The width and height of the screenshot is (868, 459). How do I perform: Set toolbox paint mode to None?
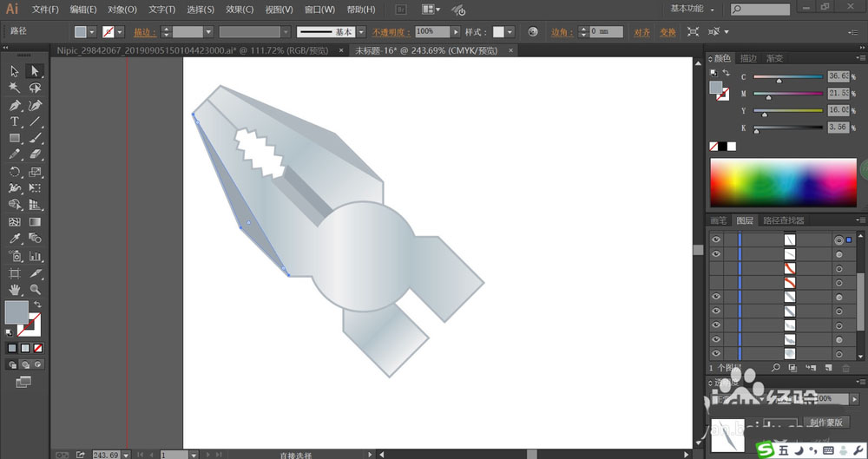click(x=38, y=348)
